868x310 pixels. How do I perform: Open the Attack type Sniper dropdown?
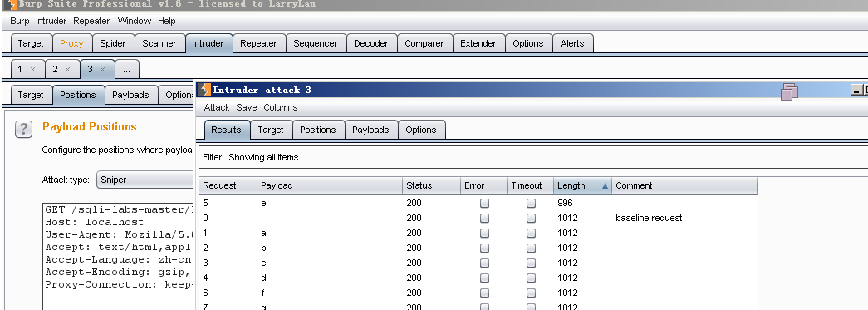145,180
